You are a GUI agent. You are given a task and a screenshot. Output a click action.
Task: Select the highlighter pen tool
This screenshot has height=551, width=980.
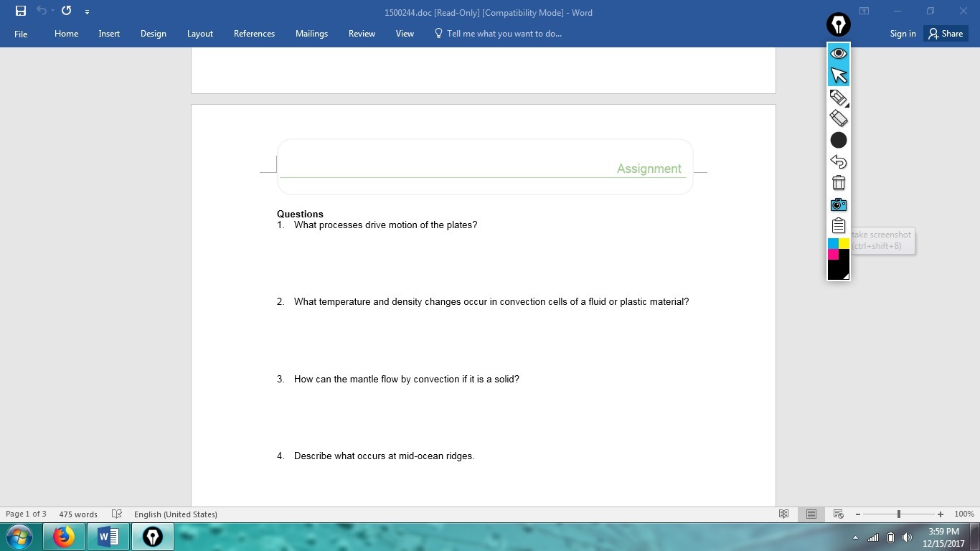(x=839, y=98)
